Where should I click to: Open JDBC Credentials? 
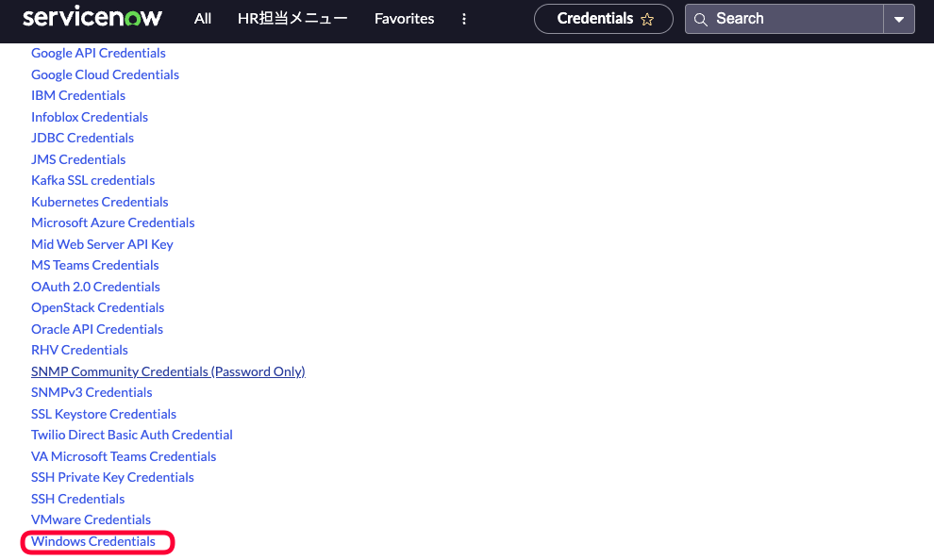tap(82, 138)
